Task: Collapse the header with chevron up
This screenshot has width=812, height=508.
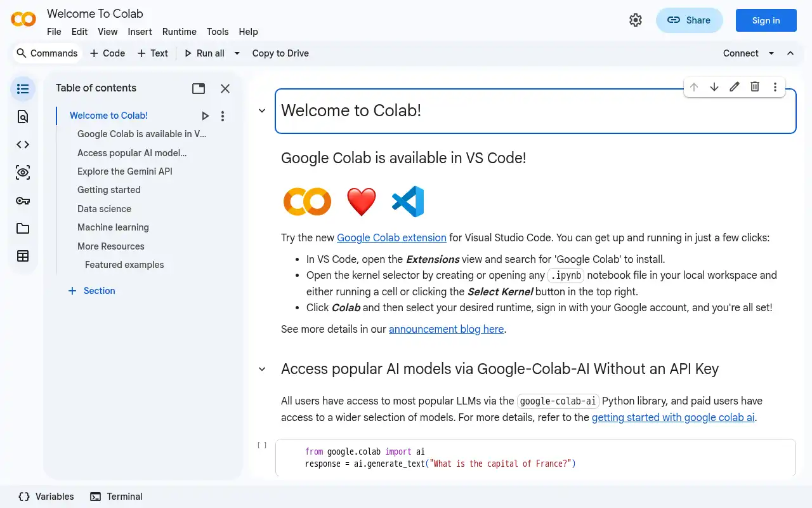Action: point(790,53)
